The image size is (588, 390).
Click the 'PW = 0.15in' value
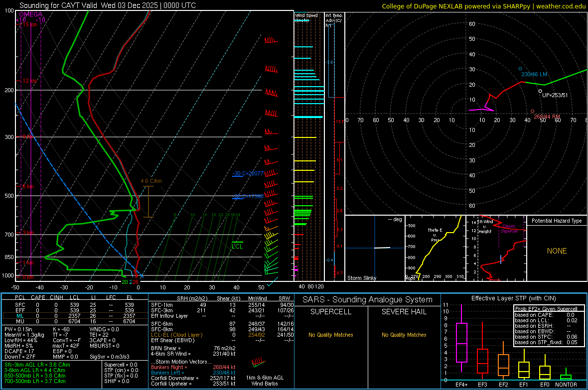(18, 329)
